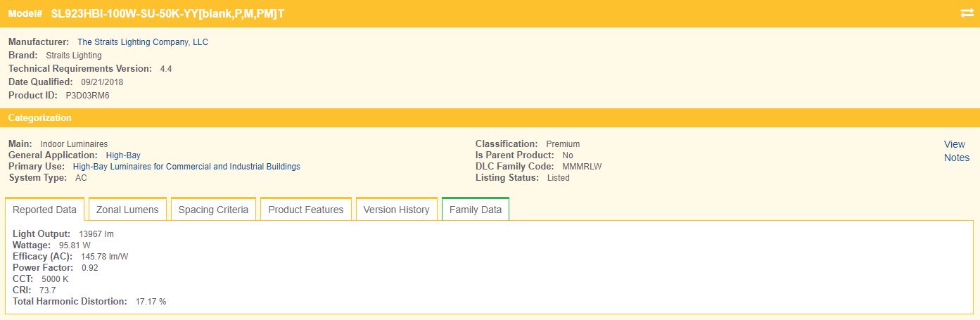The image size is (980, 320).
Task: Click the Wattage value 95.81 W
Action: (75, 245)
